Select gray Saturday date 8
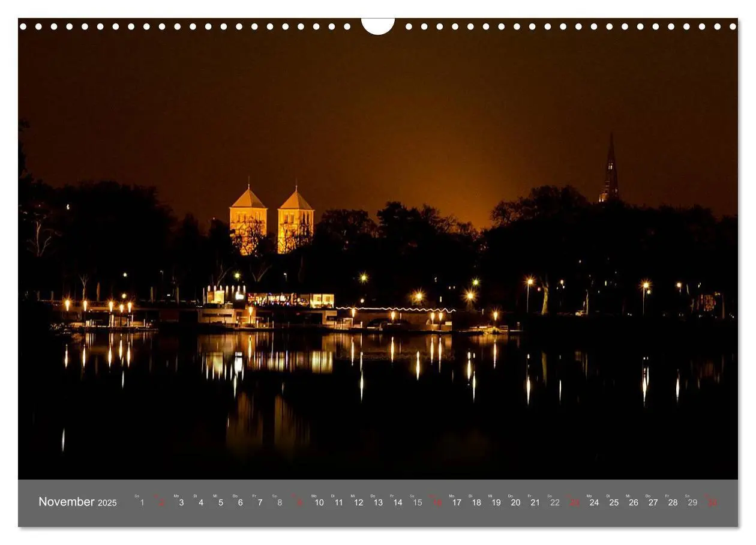 tap(280, 502)
